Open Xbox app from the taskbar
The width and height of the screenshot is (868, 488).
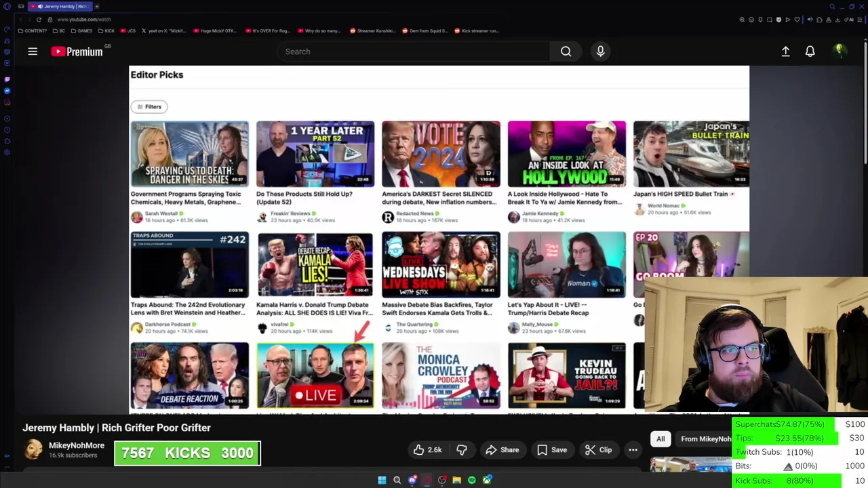pyautogui.click(x=487, y=480)
